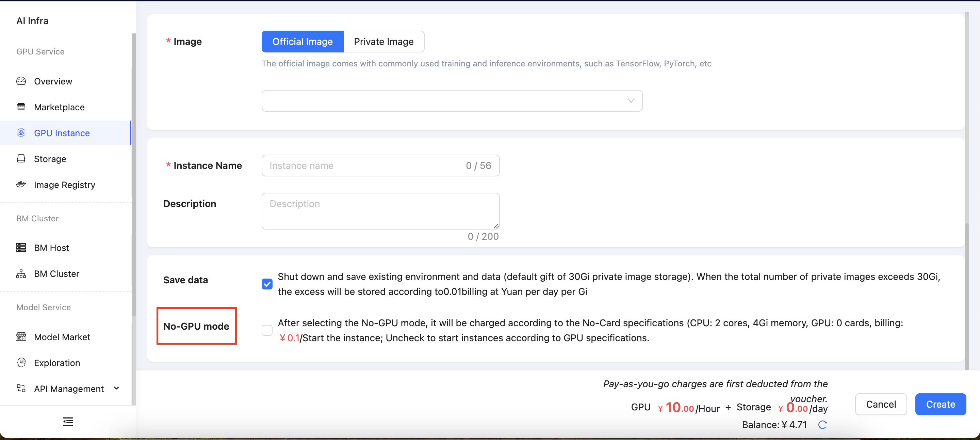This screenshot has height=440, width=980.
Task: Click the Overview gauge icon
Action: (21, 81)
